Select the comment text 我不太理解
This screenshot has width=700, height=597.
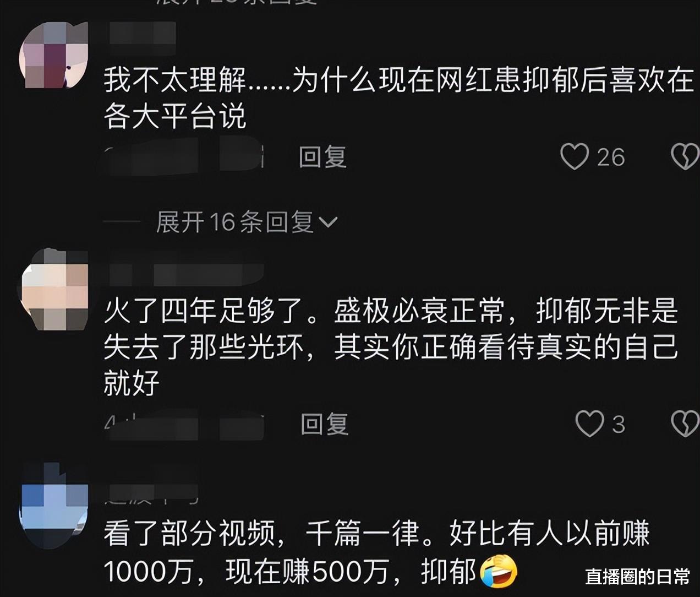pyautogui.click(x=176, y=80)
